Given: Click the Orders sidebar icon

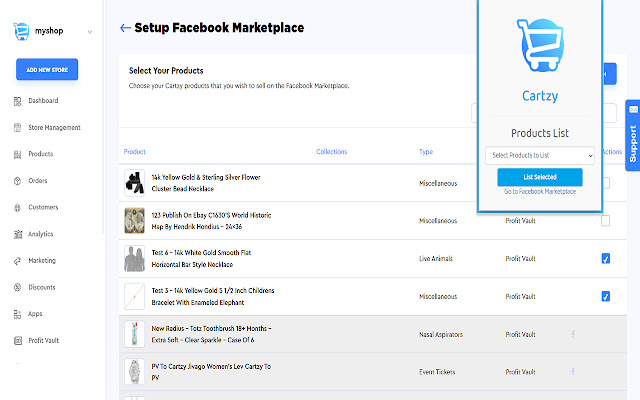Looking at the screenshot, I should point(18,181).
